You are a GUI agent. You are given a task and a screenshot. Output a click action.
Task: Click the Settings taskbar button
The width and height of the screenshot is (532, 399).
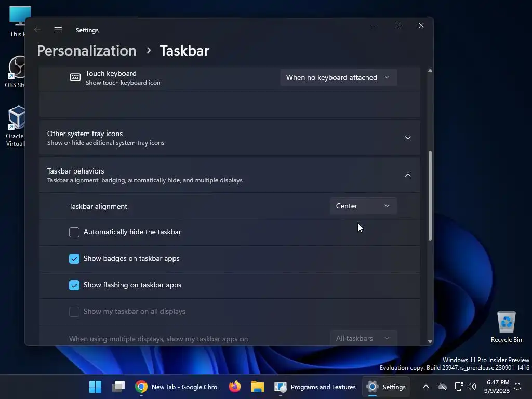point(386,387)
